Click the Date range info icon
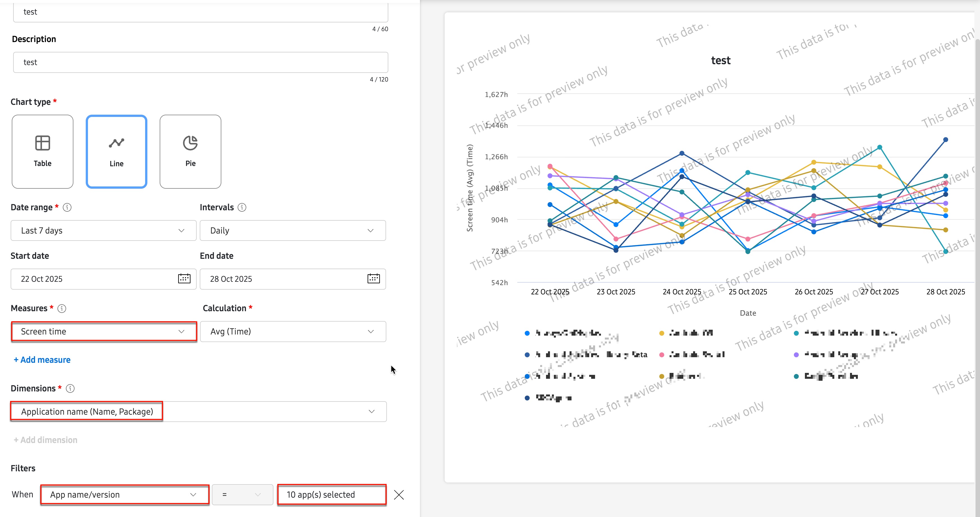 (67, 207)
